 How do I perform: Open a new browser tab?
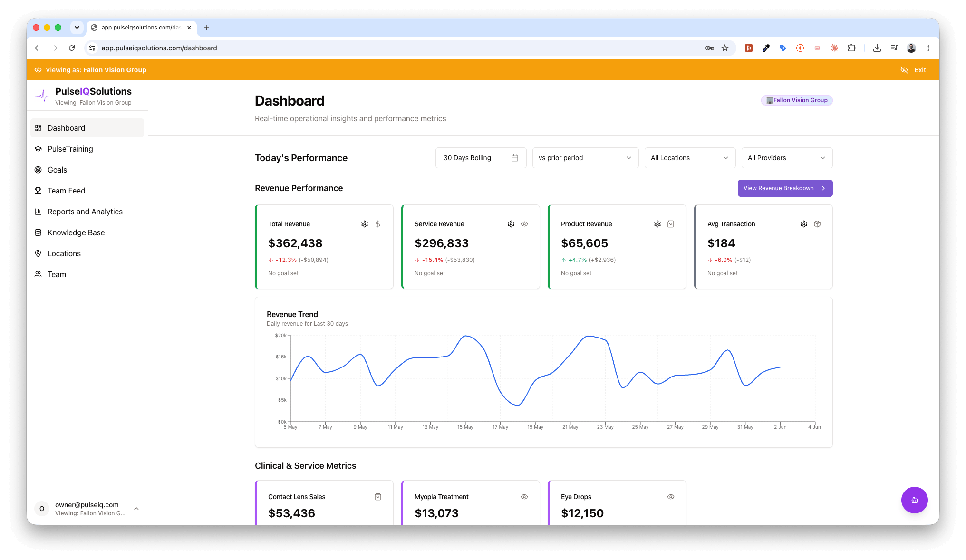point(206,28)
